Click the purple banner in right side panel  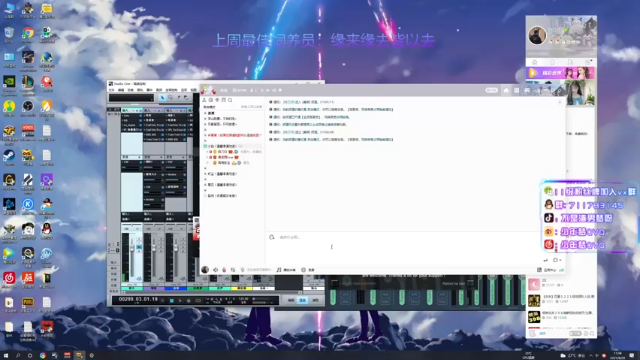tap(560, 73)
